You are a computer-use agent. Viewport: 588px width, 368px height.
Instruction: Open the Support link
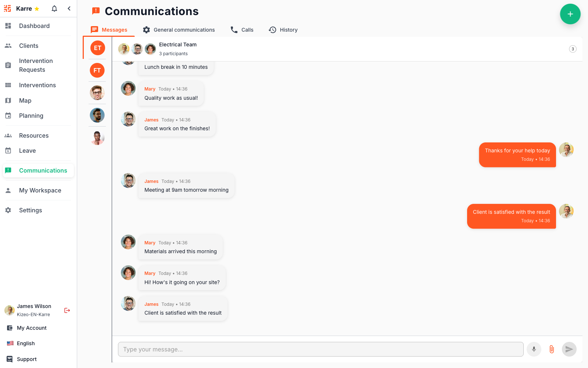[x=26, y=359]
